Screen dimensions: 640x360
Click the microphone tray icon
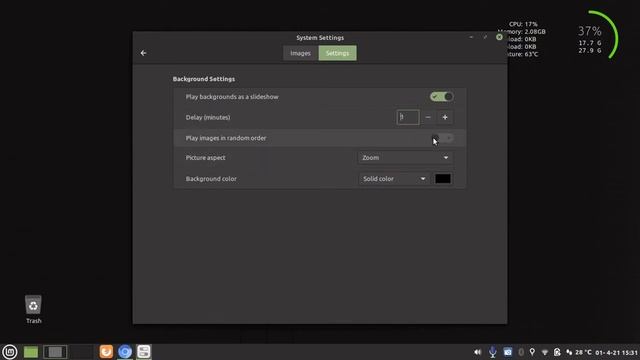[x=493, y=352]
